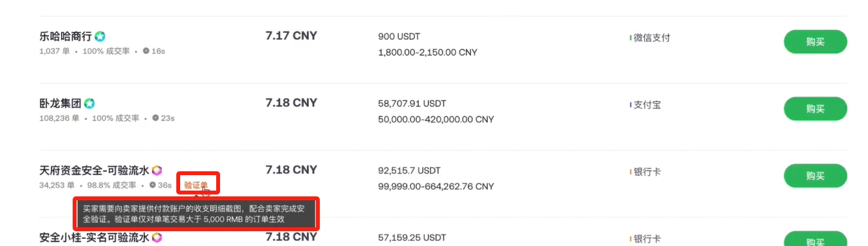Click 购买 for the 天府资金安全-可验流水 listing
This screenshot has height=246, width=868.
tap(815, 176)
